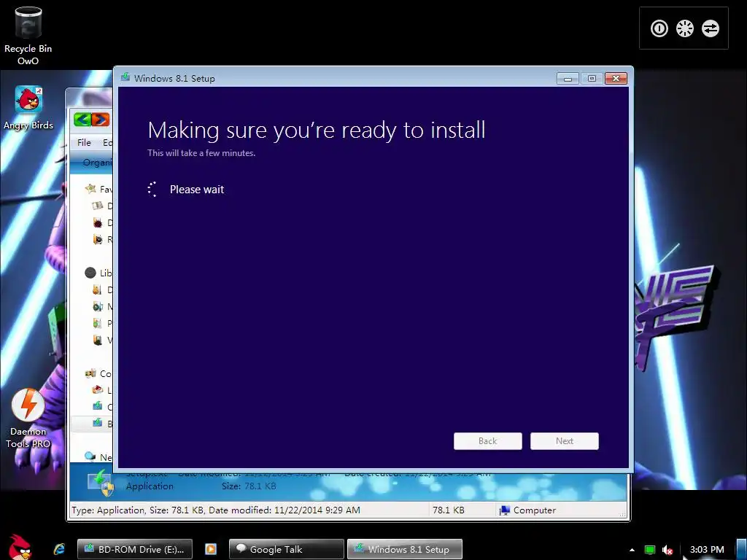Click the setup.exe icon in Explorer details pane
The width and height of the screenshot is (747, 560).
(x=101, y=483)
